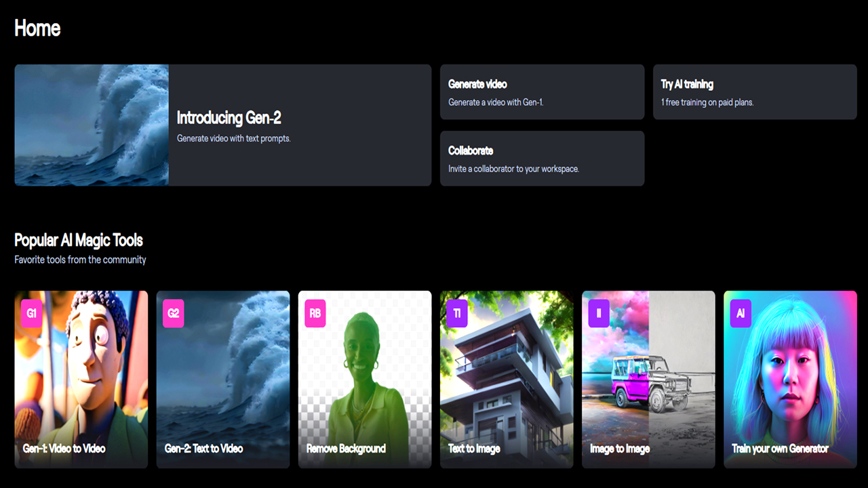Open the Image to Image tool

pos(648,380)
